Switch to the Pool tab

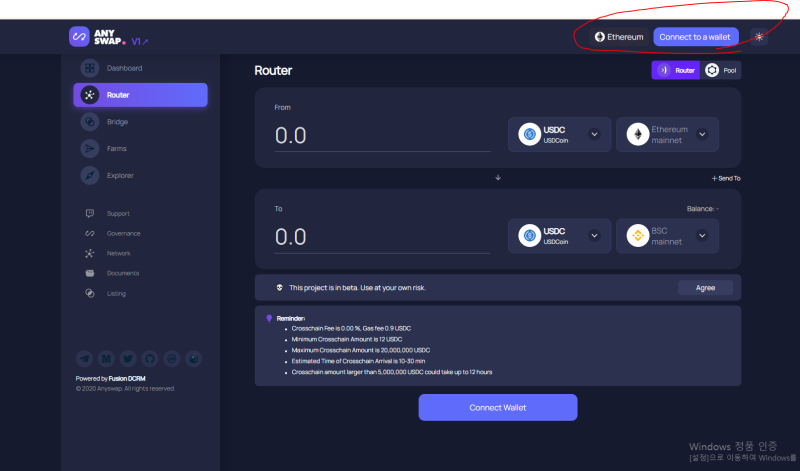point(721,70)
